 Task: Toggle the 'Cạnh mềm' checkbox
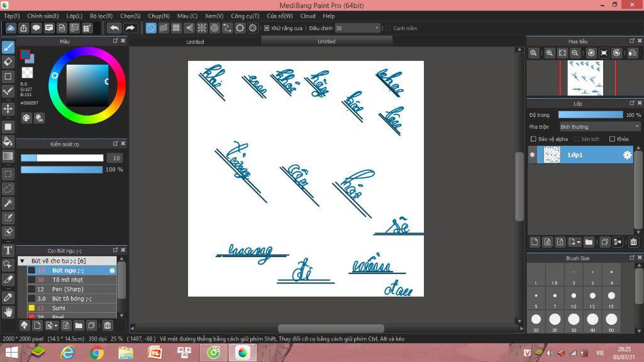click(388, 28)
